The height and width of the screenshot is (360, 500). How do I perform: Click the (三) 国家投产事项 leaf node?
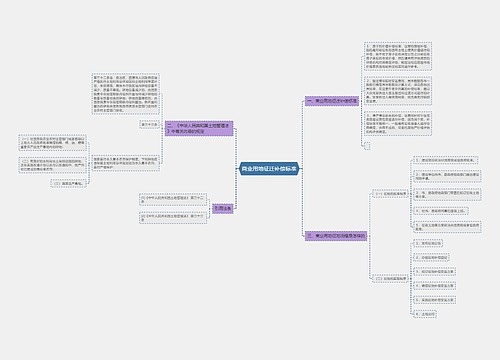[x=68, y=183]
